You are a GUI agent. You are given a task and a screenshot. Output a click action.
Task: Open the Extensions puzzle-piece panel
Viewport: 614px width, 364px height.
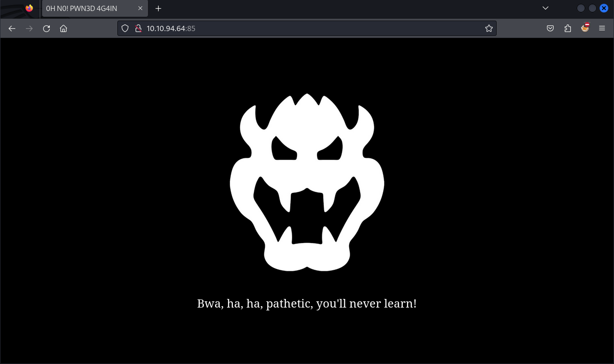(x=568, y=29)
